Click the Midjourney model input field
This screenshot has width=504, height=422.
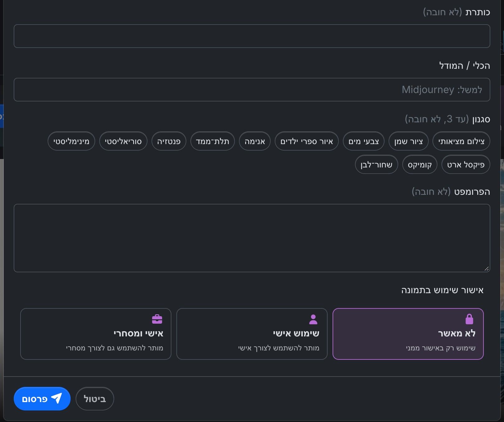pyautogui.click(x=252, y=90)
